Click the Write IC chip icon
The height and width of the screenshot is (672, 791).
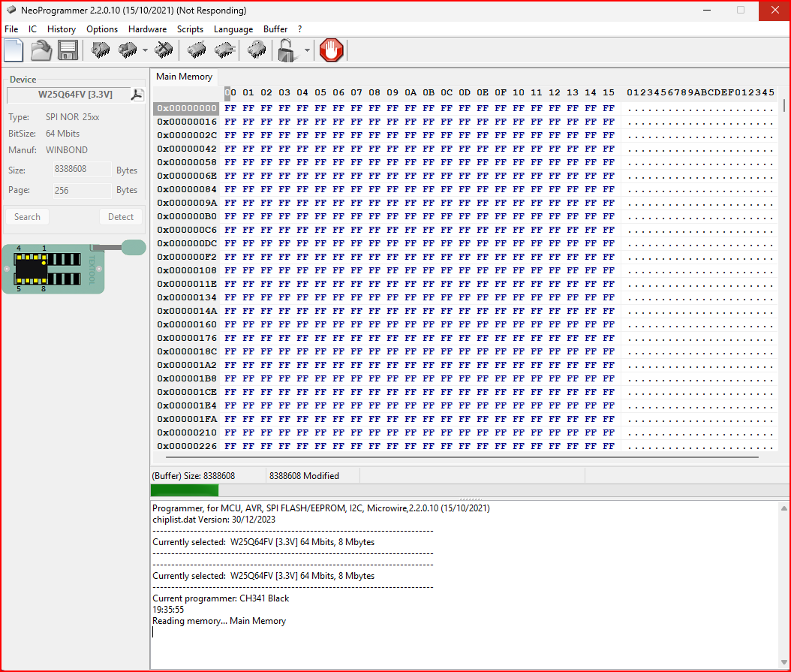[128, 50]
